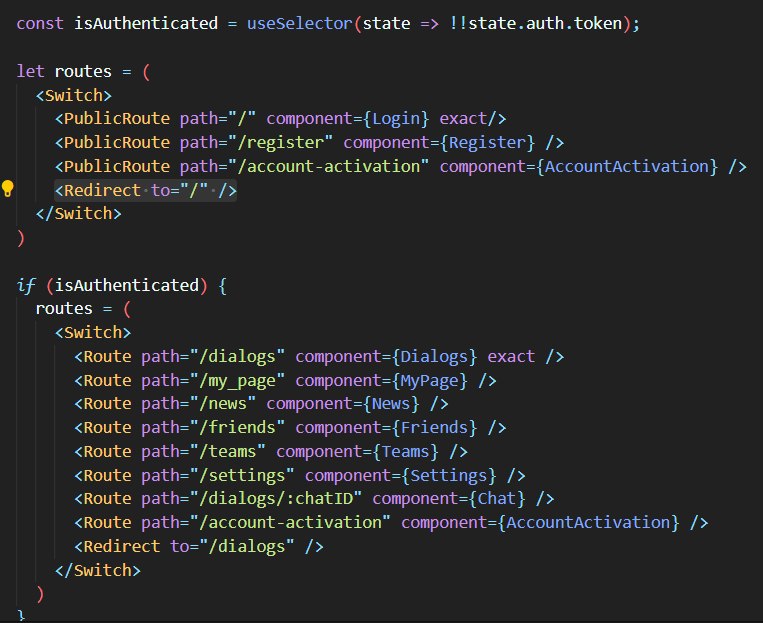Image resolution: width=763 pixels, height=623 pixels.
Task: Click the {Chat} component reference
Action: [497, 498]
